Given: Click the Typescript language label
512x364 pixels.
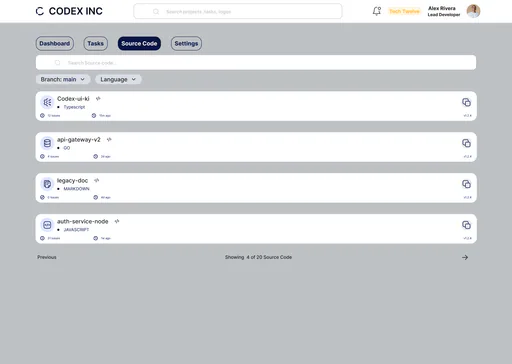Looking at the screenshot, I should click(74, 107).
